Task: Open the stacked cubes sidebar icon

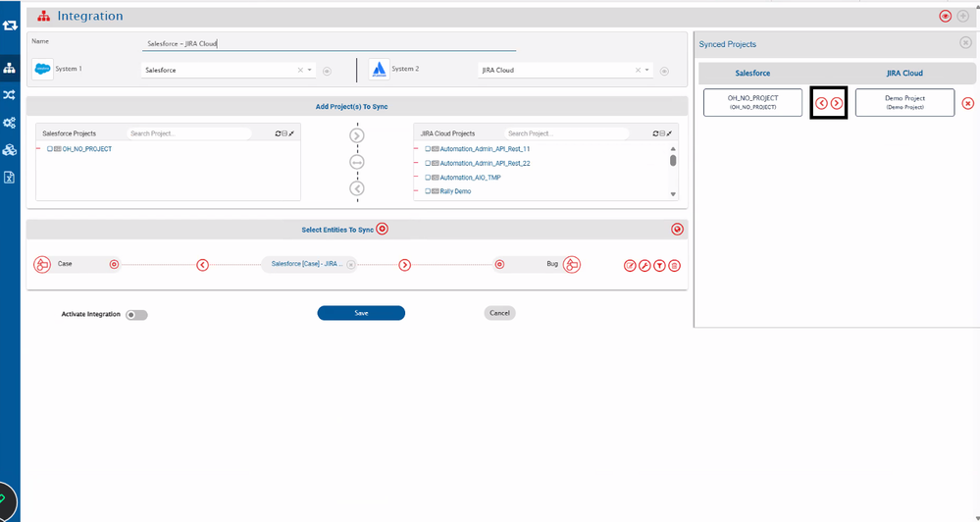Action: click(x=10, y=150)
